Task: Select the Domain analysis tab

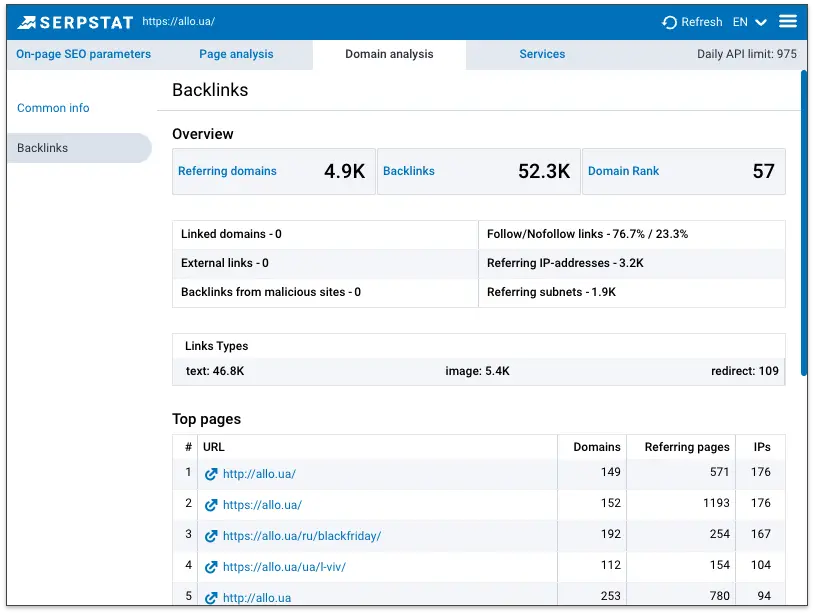Action: click(x=388, y=54)
